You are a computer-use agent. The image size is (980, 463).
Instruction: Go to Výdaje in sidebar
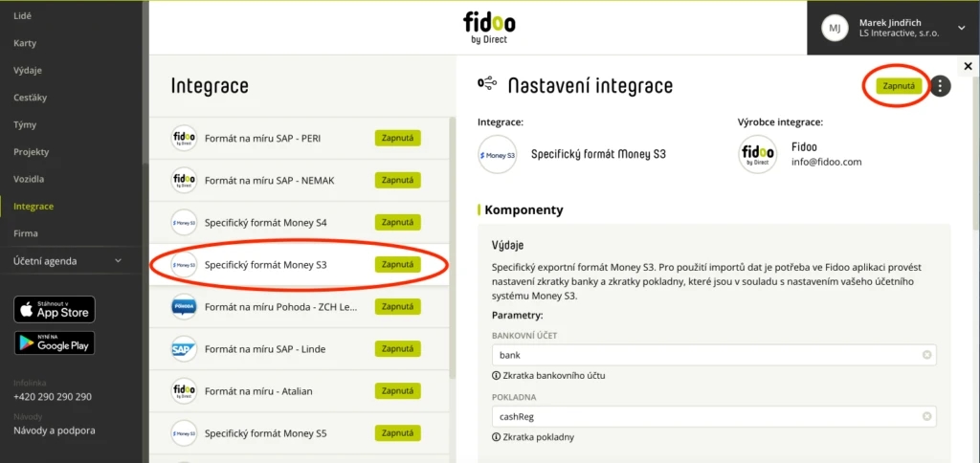[x=28, y=71]
